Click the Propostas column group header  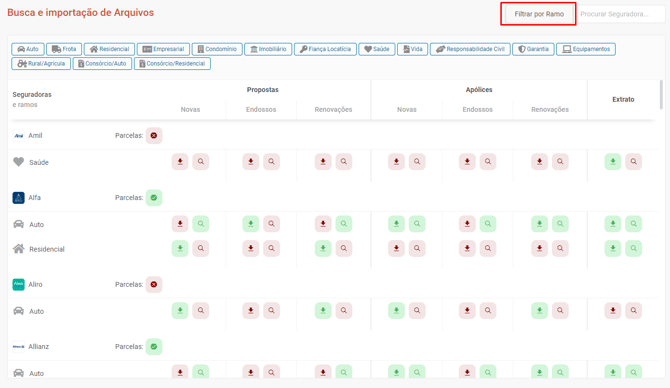tap(262, 90)
